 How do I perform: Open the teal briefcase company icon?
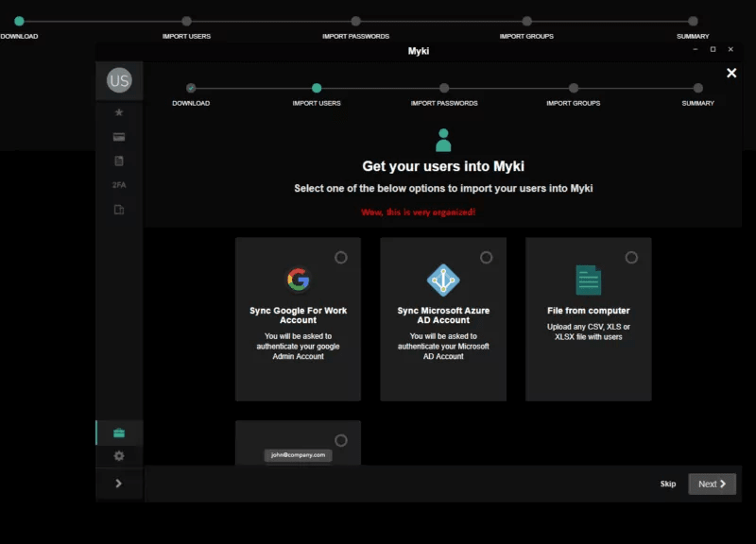click(x=119, y=433)
